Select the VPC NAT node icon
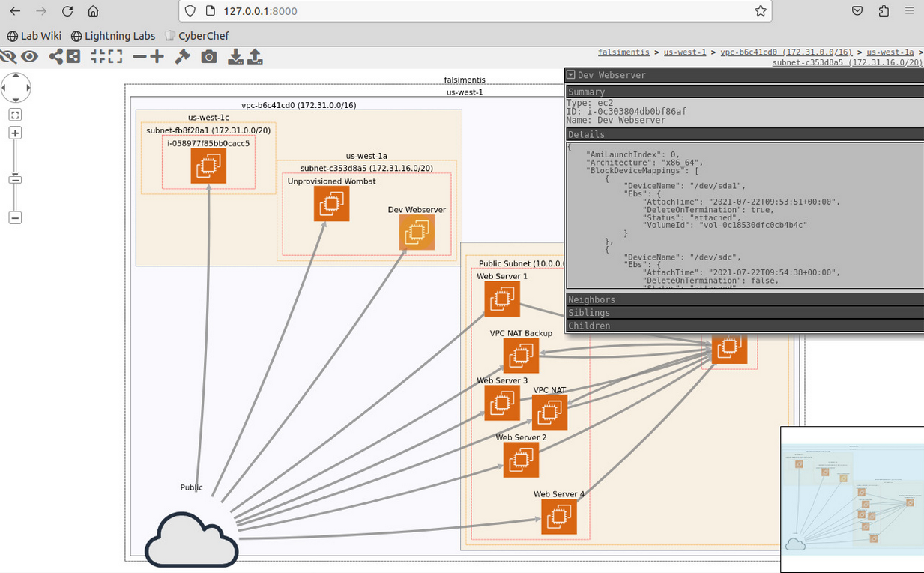This screenshot has height=573, width=924. pyautogui.click(x=549, y=412)
